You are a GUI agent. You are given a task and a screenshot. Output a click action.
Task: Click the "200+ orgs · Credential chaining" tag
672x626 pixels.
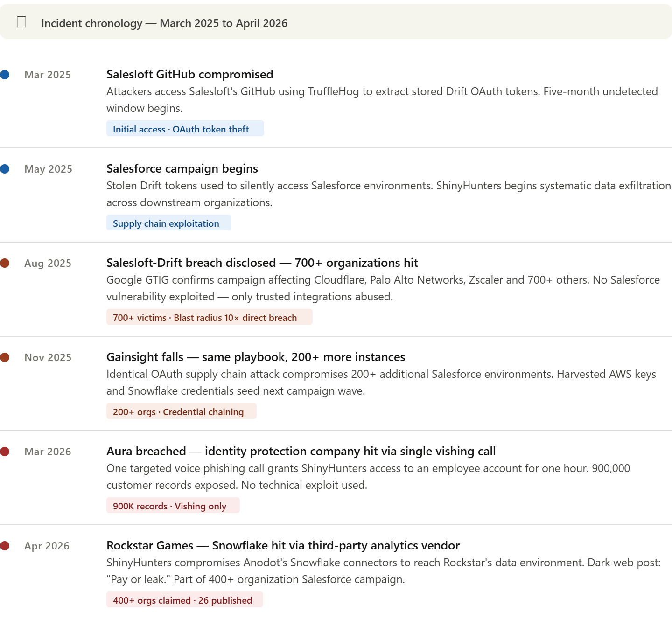(182, 411)
